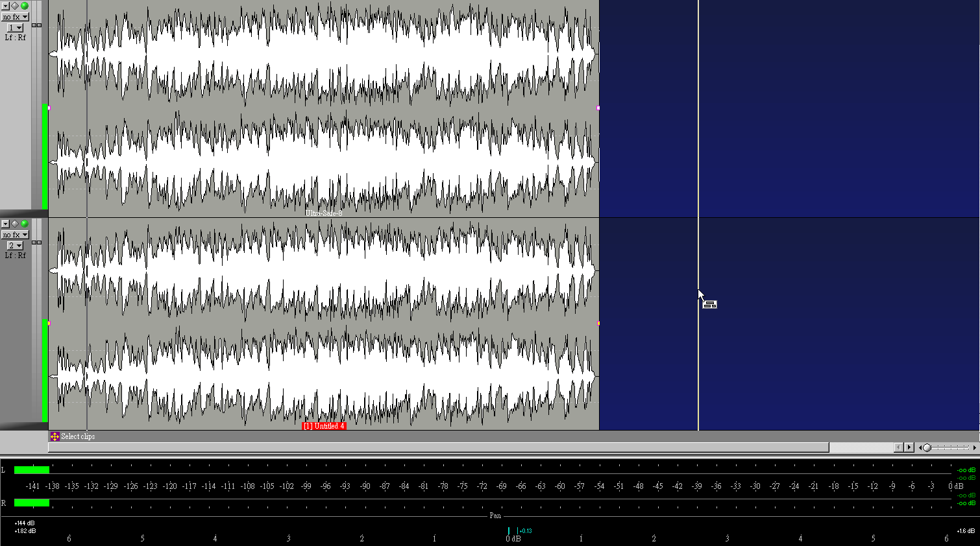
Task: Click track 1's left volume fader handle
Action: 34,25
